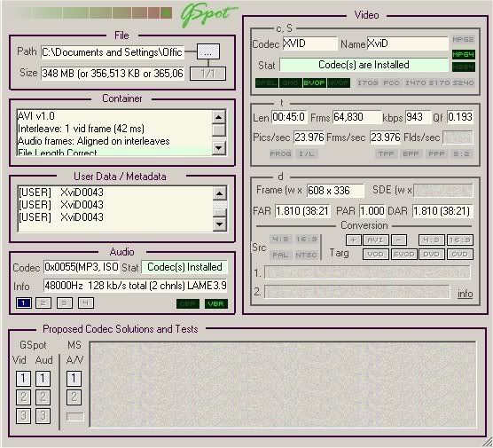493x448 pixels.
Task: Click the PAL source indicator
Action: coord(281,255)
